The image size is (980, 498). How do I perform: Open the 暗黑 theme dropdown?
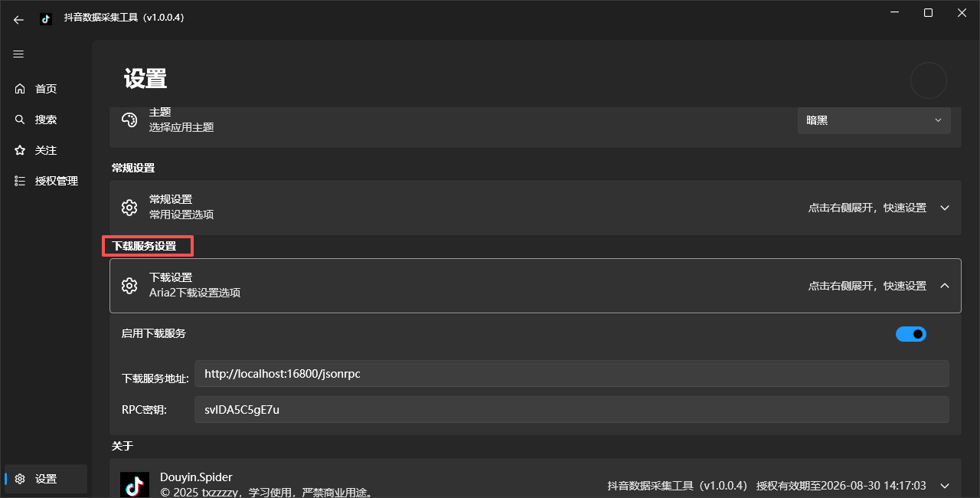[874, 120]
